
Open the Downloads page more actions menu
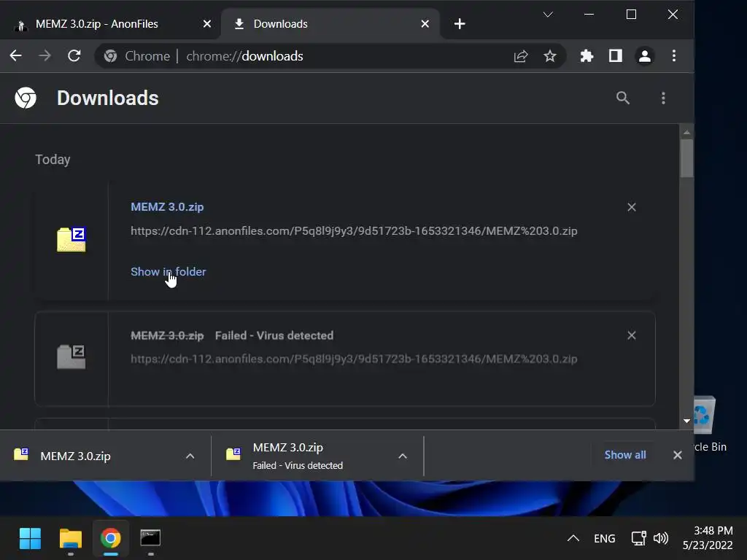click(x=663, y=98)
